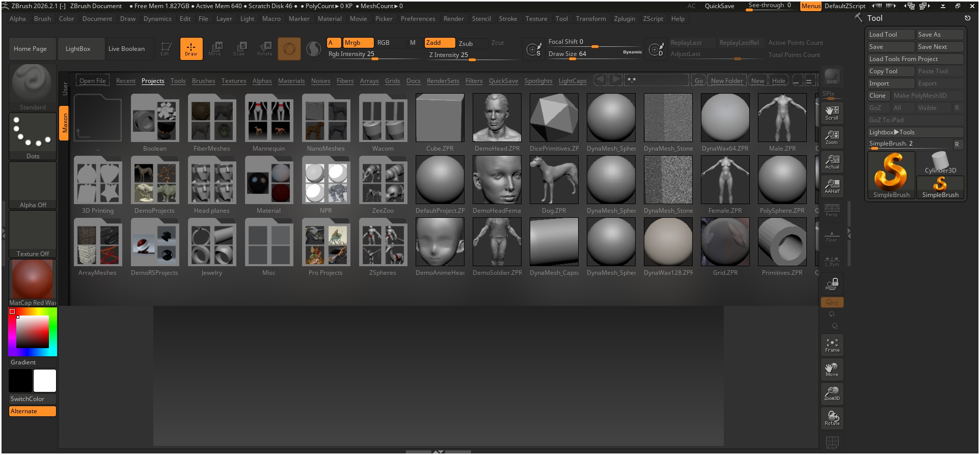Toggle the A auto-masking button
980x455 pixels.
tap(334, 43)
